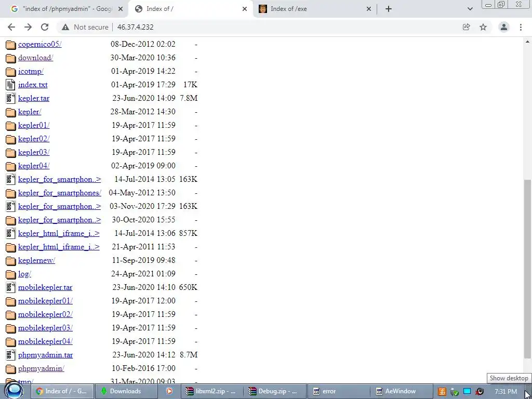
Task: Switch to the Google phpmyadmin search tab
Action: [64, 9]
